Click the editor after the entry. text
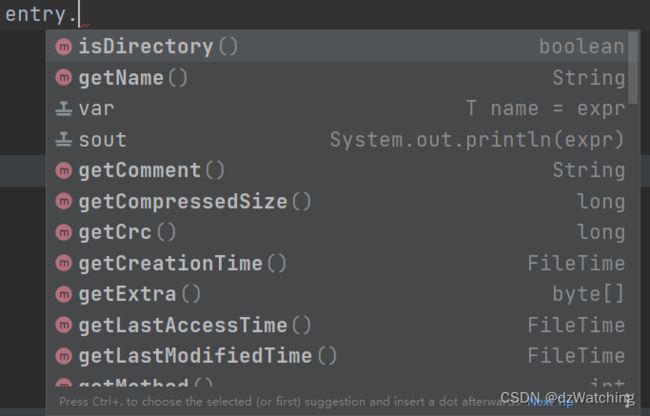The width and height of the screenshot is (650, 416). coord(332,14)
